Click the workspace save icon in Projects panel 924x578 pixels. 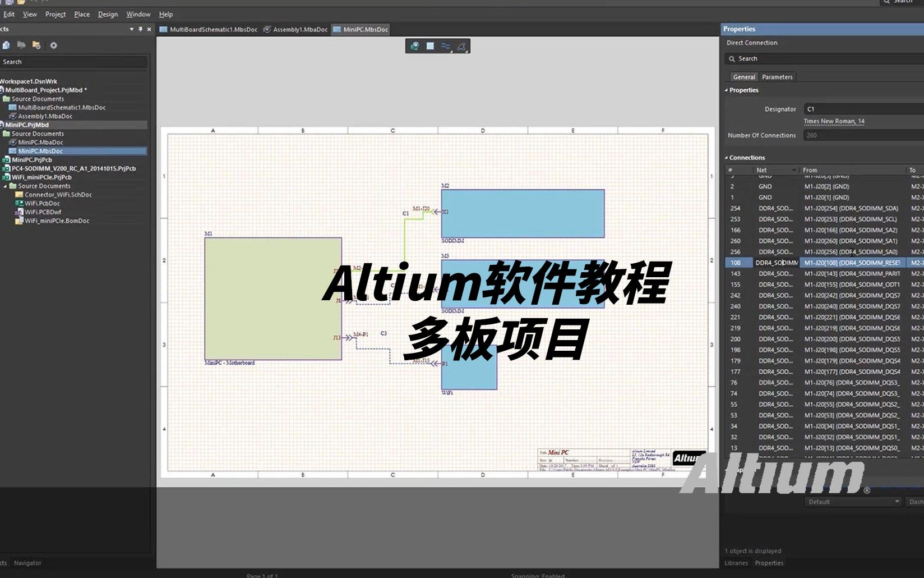[x=6, y=45]
